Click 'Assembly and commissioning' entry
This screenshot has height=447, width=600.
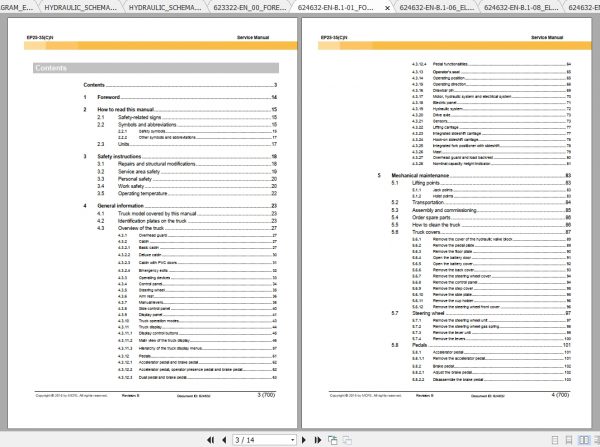[x=481, y=210]
